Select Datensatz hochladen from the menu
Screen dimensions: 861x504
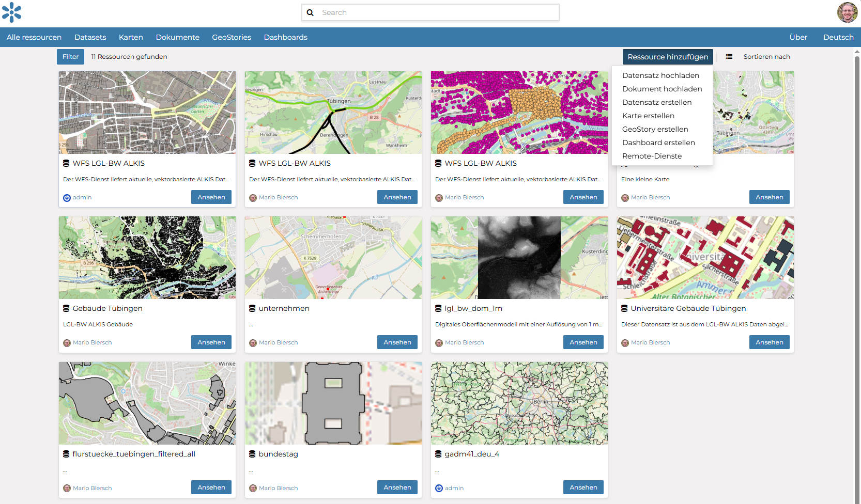point(660,75)
